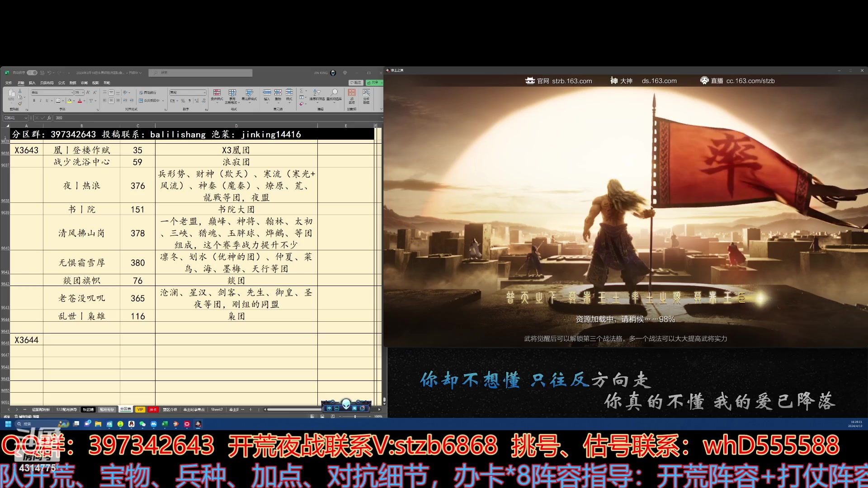
Task: Click the Undo arrow in Excel
Action: [49, 73]
